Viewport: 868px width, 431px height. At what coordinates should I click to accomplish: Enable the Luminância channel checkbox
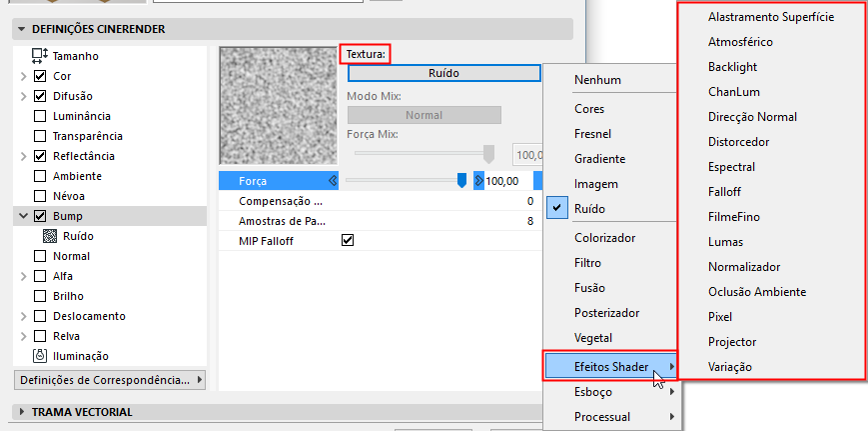(40, 116)
